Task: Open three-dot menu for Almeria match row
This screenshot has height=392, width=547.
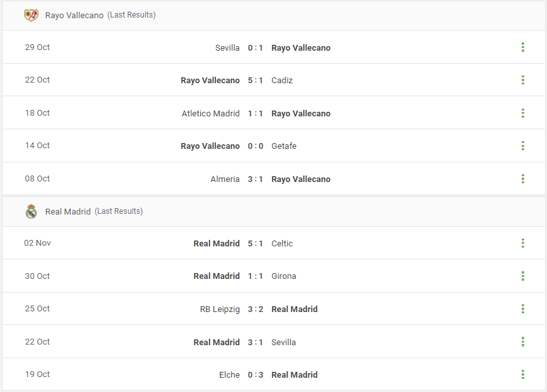Action: click(522, 179)
